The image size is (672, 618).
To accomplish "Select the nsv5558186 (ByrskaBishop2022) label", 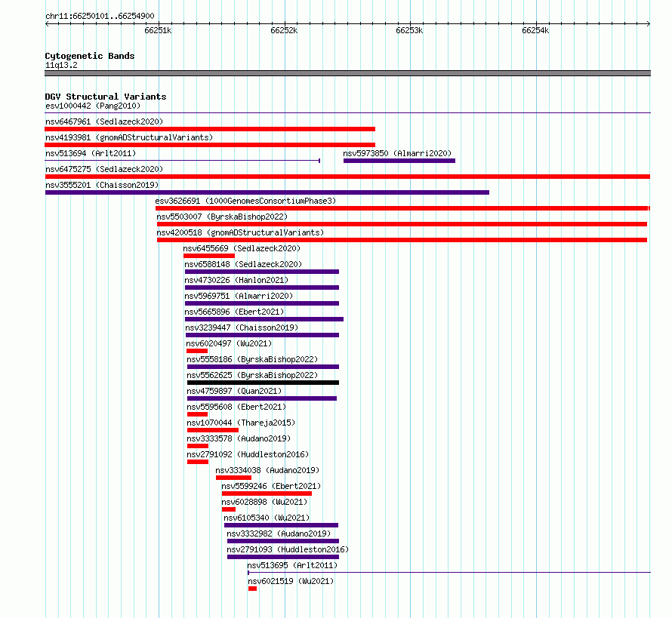I will click(x=252, y=359).
